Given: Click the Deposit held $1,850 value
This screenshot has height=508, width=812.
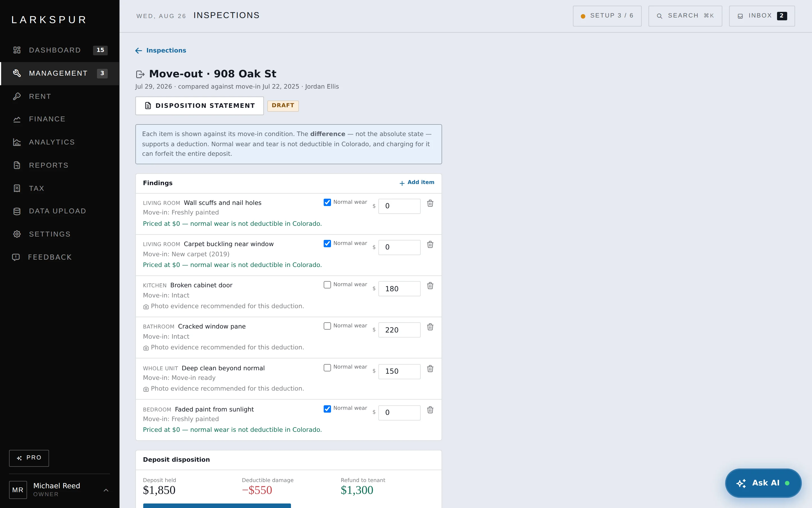Looking at the screenshot, I should 159,490.
